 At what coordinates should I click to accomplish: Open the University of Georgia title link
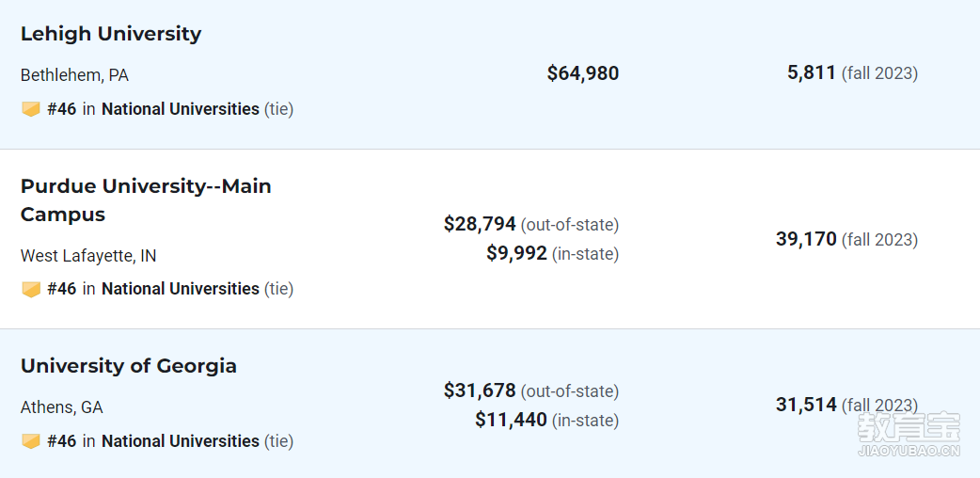pos(129,366)
